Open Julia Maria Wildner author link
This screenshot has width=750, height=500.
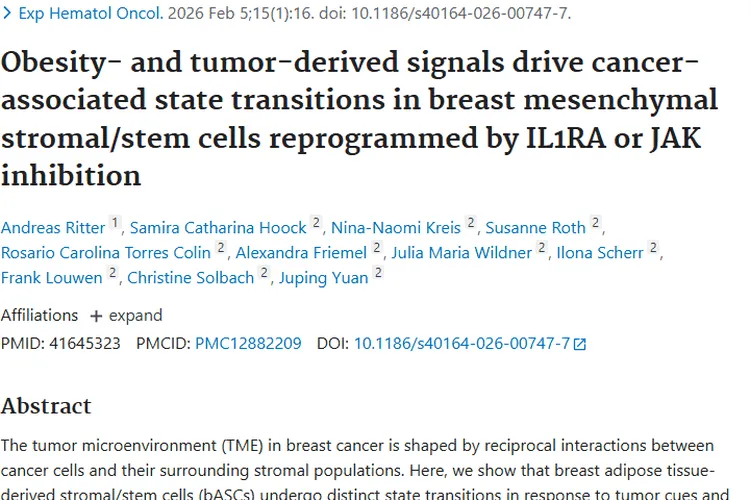click(x=462, y=252)
